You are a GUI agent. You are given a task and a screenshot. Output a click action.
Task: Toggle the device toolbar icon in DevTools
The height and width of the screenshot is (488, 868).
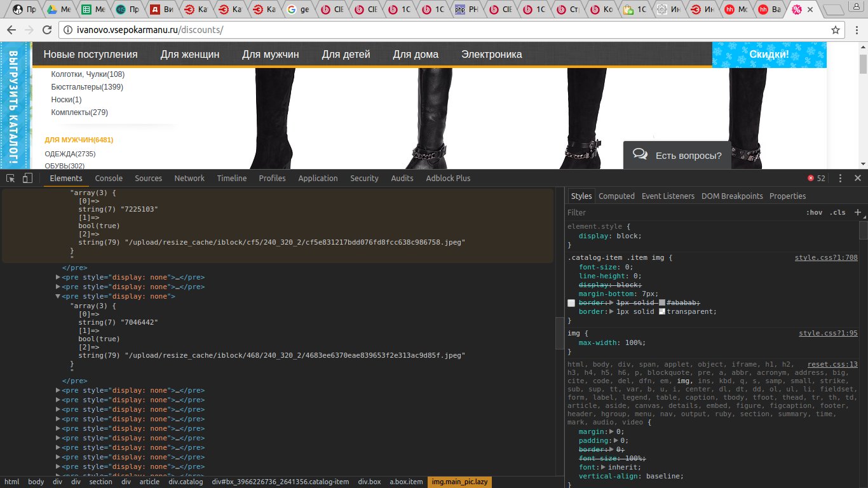[x=27, y=178]
